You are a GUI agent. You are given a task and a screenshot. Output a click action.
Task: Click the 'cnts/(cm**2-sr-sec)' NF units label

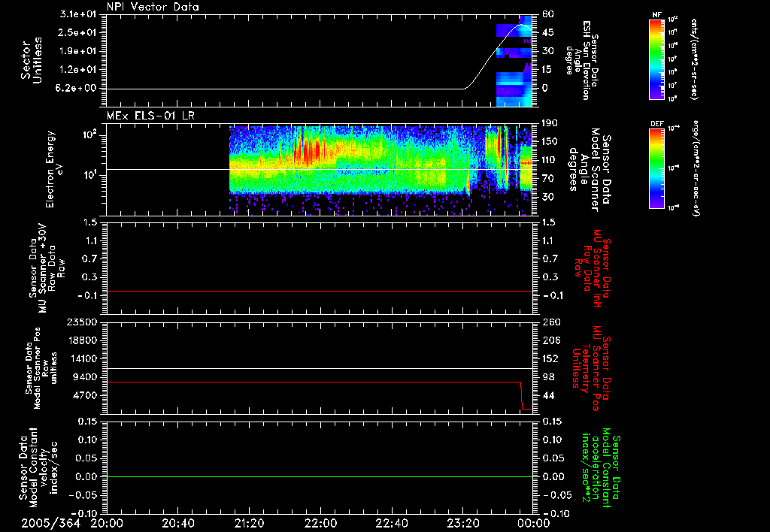point(694,59)
